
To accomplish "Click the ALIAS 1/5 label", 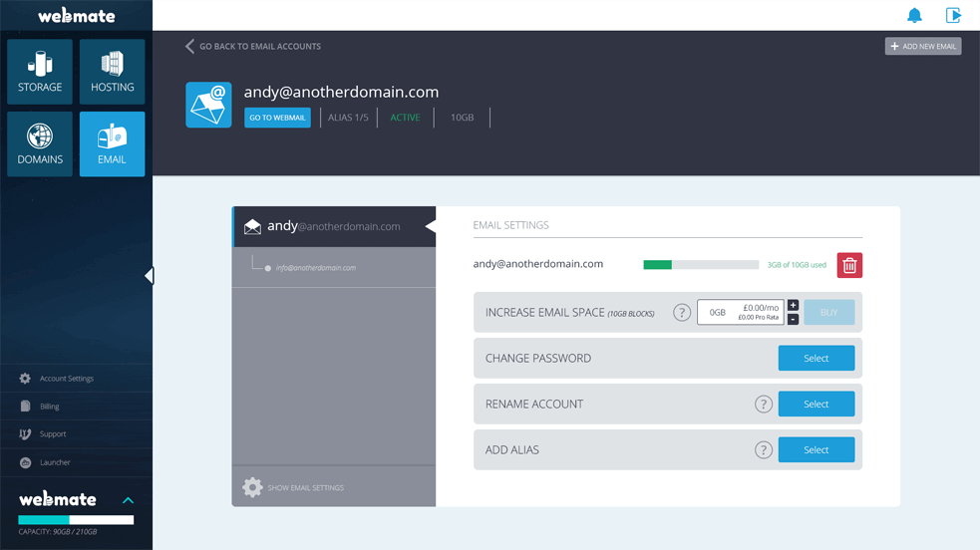I will click(x=348, y=118).
